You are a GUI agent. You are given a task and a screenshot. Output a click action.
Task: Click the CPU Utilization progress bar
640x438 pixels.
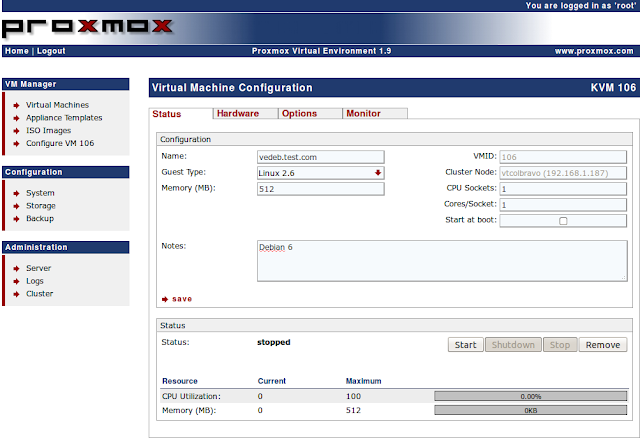coord(531,396)
